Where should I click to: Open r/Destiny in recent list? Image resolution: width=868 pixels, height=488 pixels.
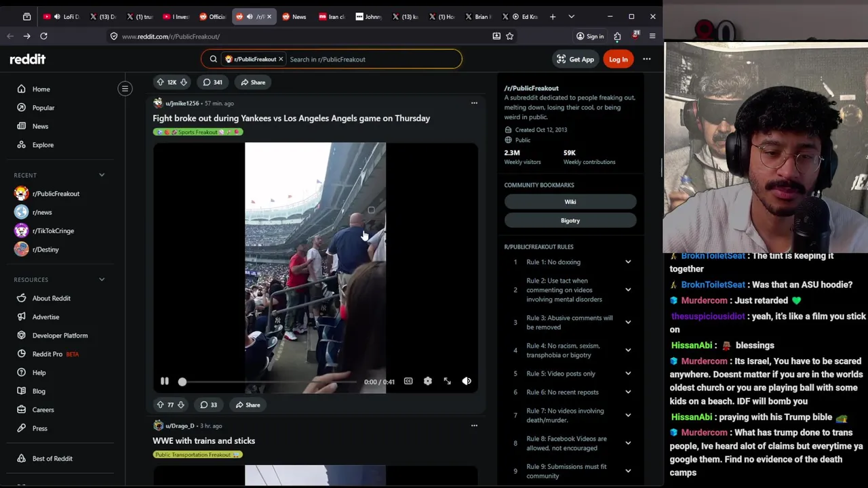pyautogui.click(x=45, y=249)
